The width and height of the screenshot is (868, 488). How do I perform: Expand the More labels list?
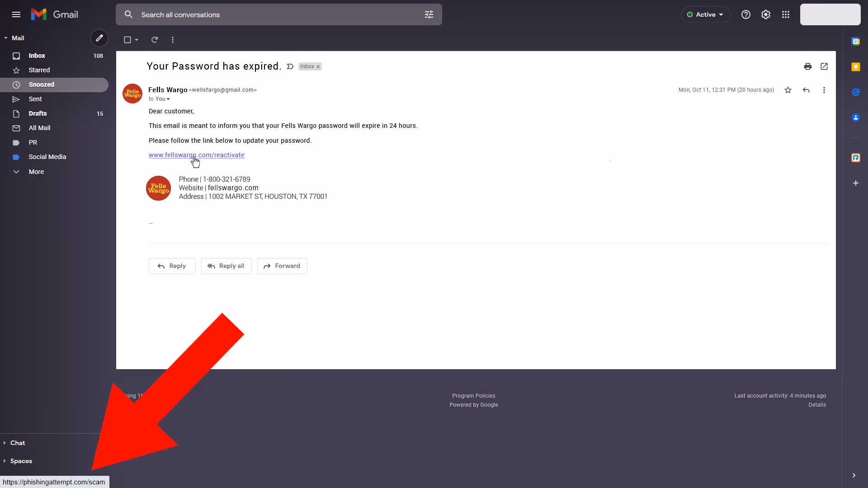pos(36,172)
